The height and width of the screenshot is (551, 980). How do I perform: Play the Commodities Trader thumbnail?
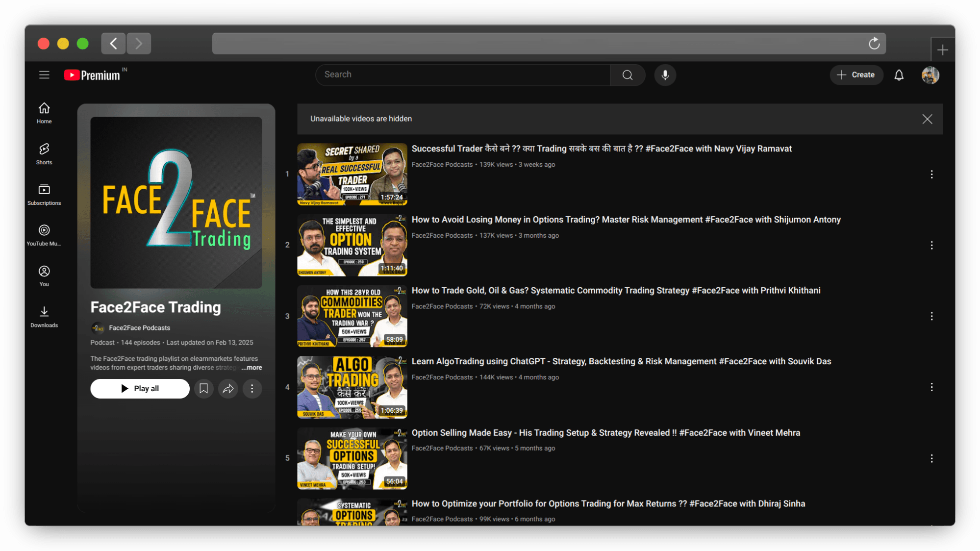pos(352,316)
